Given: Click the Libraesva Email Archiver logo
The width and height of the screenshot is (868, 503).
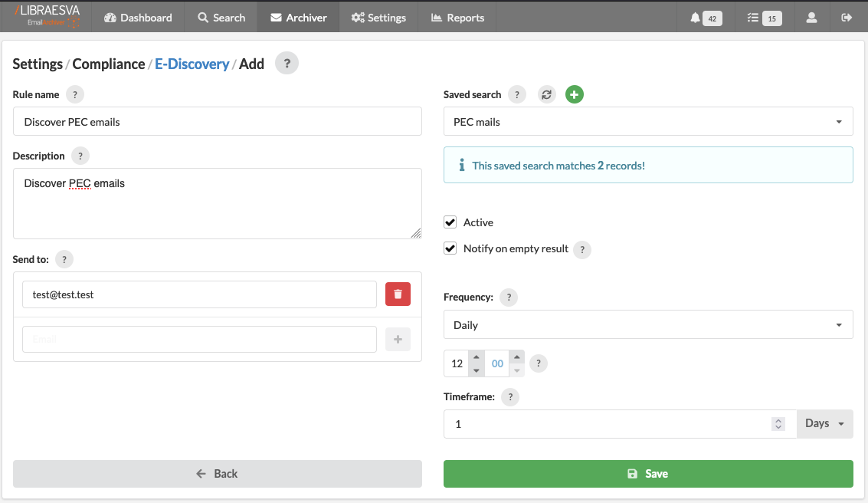Looking at the screenshot, I should click(47, 16).
